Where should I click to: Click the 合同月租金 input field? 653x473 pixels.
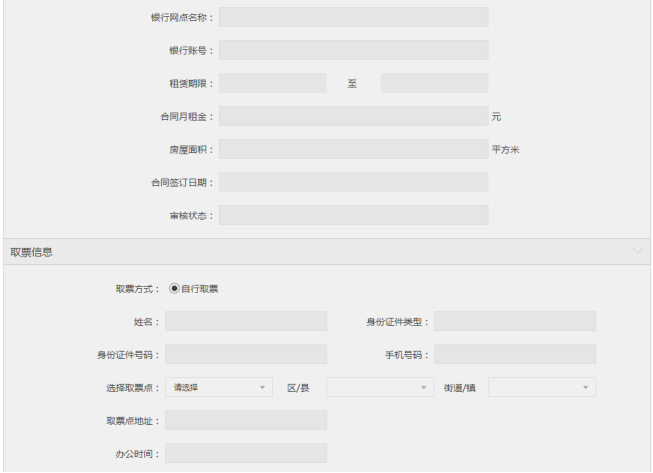point(354,116)
